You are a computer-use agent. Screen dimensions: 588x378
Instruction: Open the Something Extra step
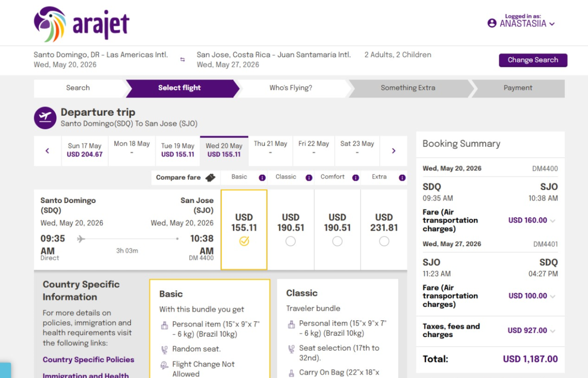408,88
